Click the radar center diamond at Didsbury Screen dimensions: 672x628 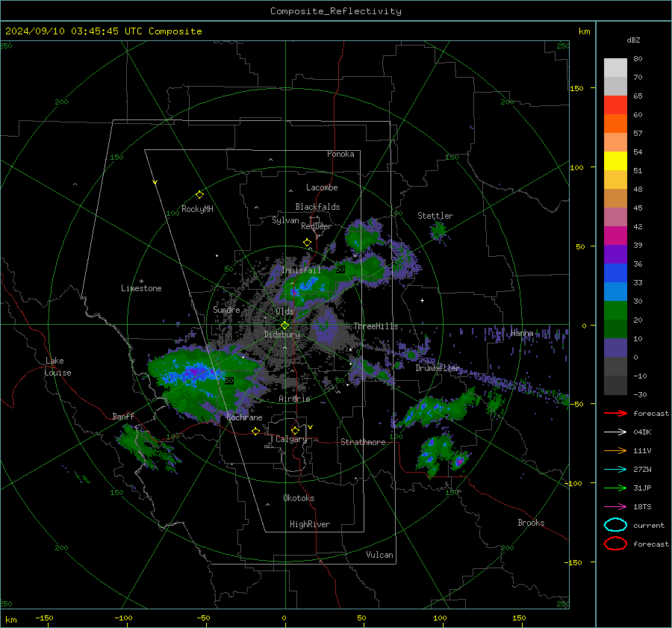pyautogui.click(x=284, y=326)
